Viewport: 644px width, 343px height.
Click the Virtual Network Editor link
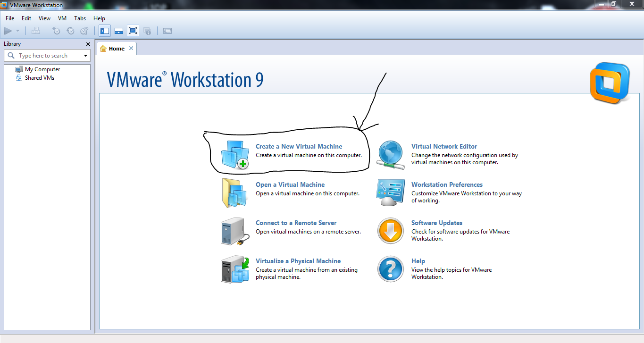click(444, 146)
